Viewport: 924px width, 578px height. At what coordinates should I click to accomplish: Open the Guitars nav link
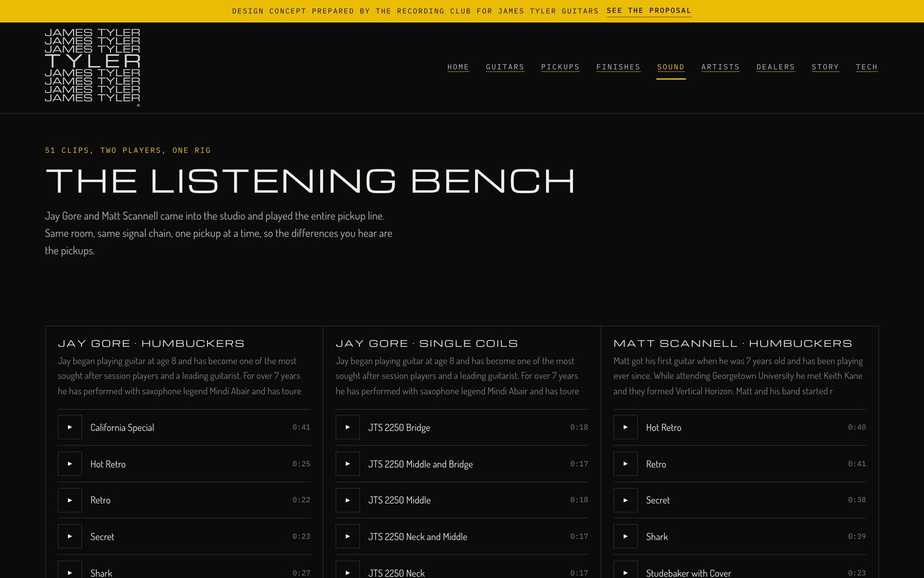click(505, 67)
